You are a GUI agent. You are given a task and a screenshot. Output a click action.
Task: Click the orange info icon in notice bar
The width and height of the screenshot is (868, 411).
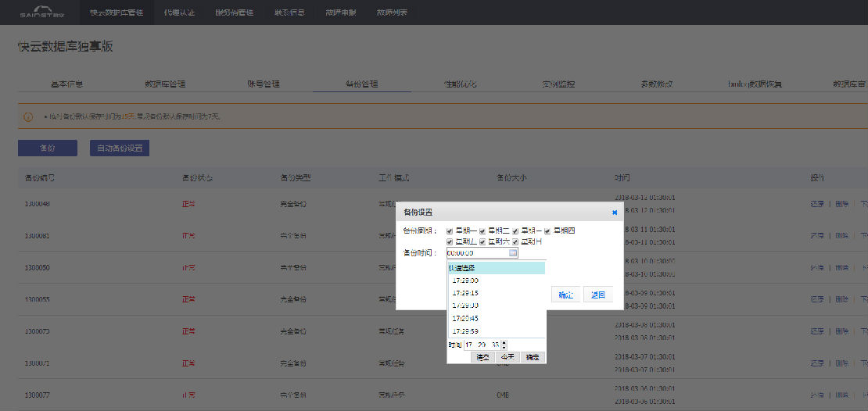pos(28,117)
